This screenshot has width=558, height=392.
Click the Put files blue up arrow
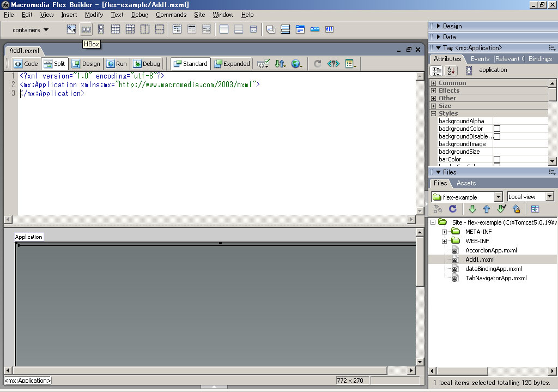487,209
